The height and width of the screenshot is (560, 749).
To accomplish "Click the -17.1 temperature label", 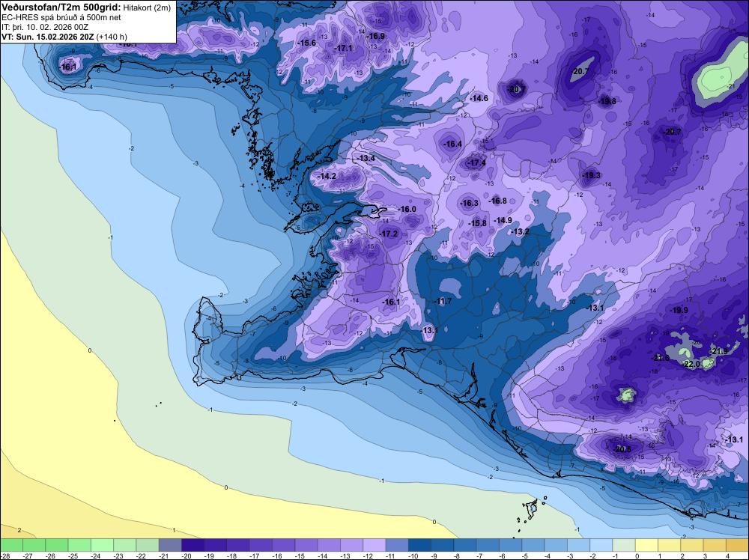I will tap(344, 48).
